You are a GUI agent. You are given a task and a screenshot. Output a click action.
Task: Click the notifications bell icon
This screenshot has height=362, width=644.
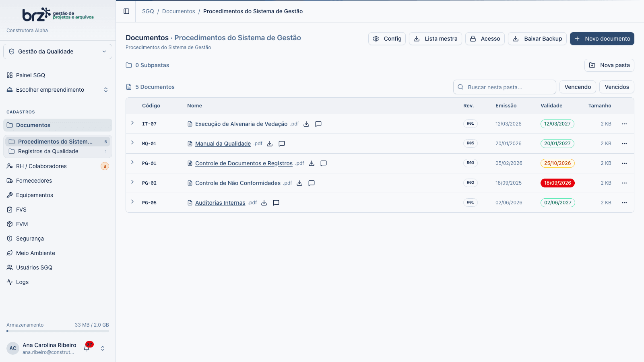click(x=87, y=348)
